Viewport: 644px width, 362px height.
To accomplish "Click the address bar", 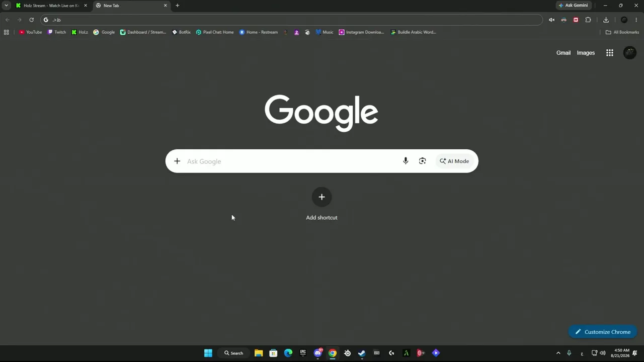I will point(292,20).
